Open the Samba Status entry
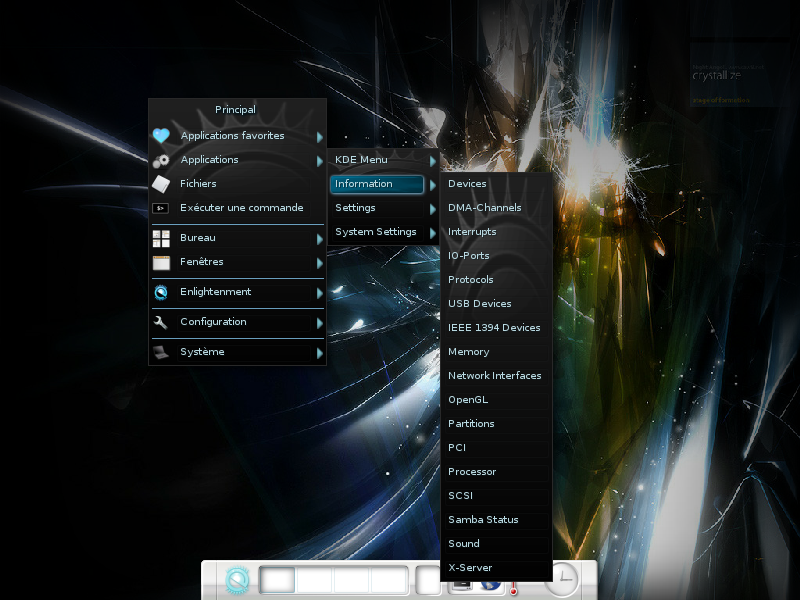Screen dimensions: 800x600 (483, 520)
